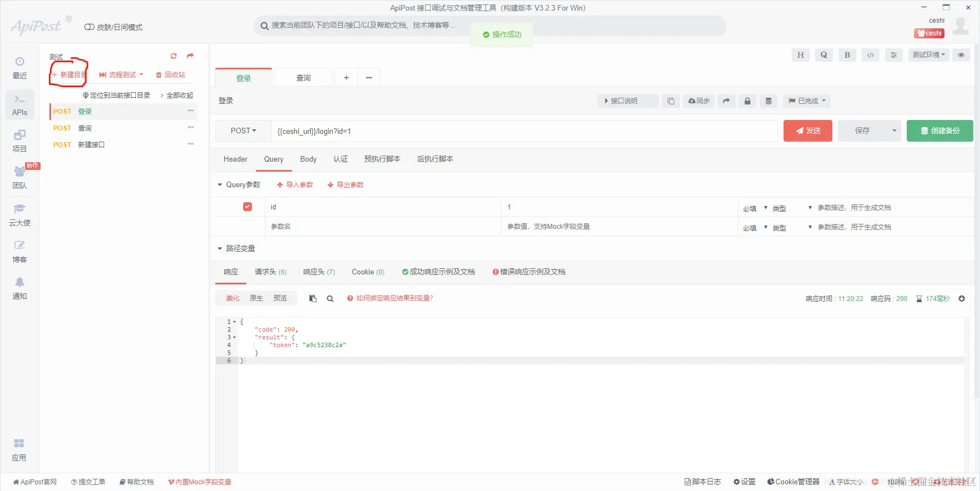The image size is (980, 491).
Task: Open the 如何绑定响应结果到变量? help link
Action: point(390,298)
